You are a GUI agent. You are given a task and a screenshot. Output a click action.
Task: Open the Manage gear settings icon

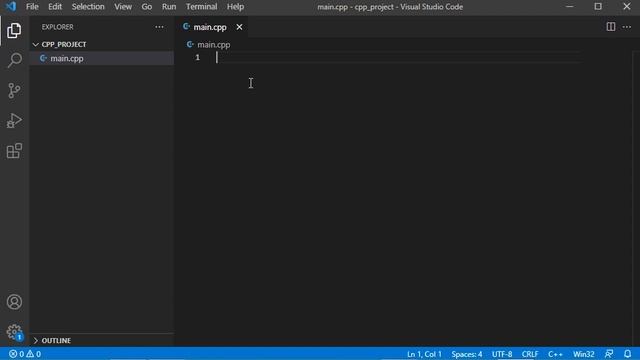click(14, 332)
